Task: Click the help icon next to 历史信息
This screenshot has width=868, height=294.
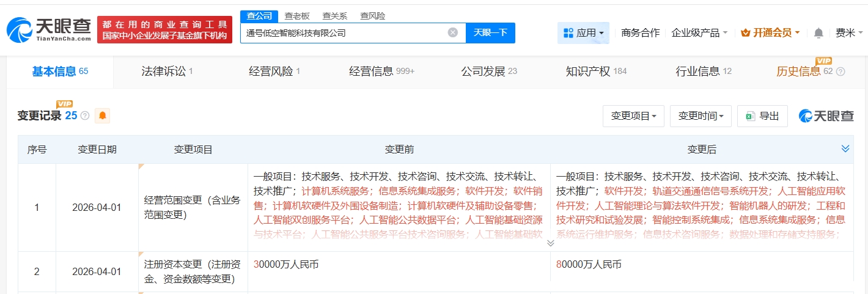Action: tap(840, 72)
